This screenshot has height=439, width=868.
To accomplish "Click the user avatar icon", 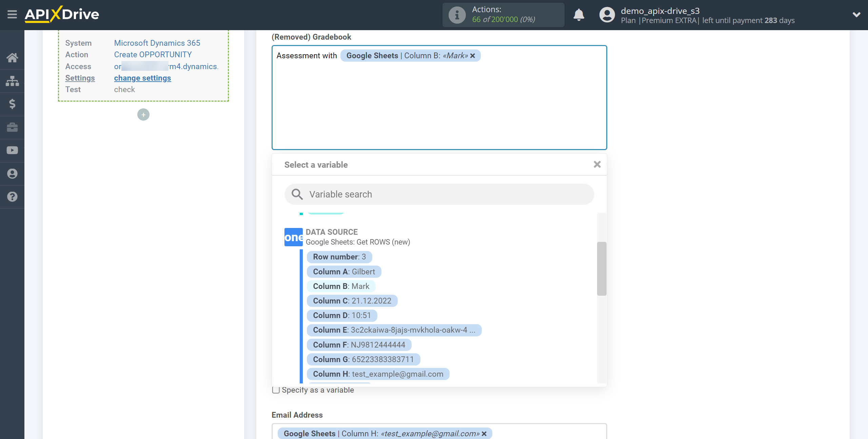I will [x=607, y=15].
